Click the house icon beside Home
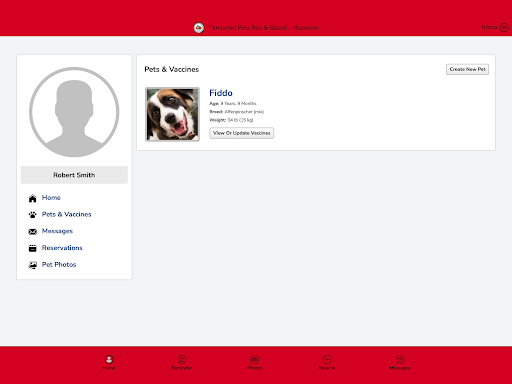 pyautogui.click(x=32, y=198)
